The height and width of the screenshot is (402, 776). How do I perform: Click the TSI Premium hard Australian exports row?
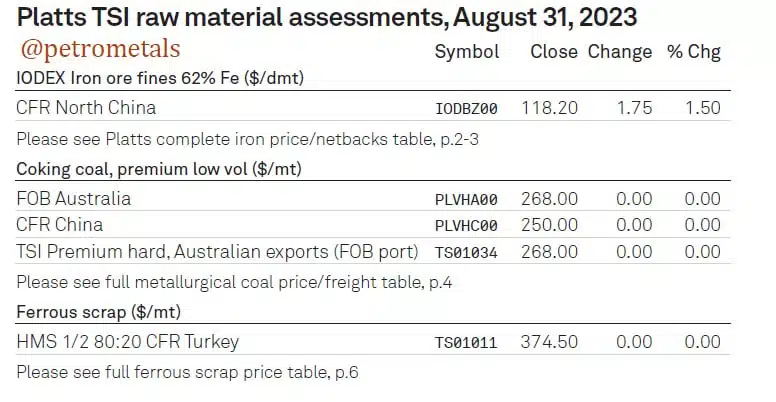point(373,251)
